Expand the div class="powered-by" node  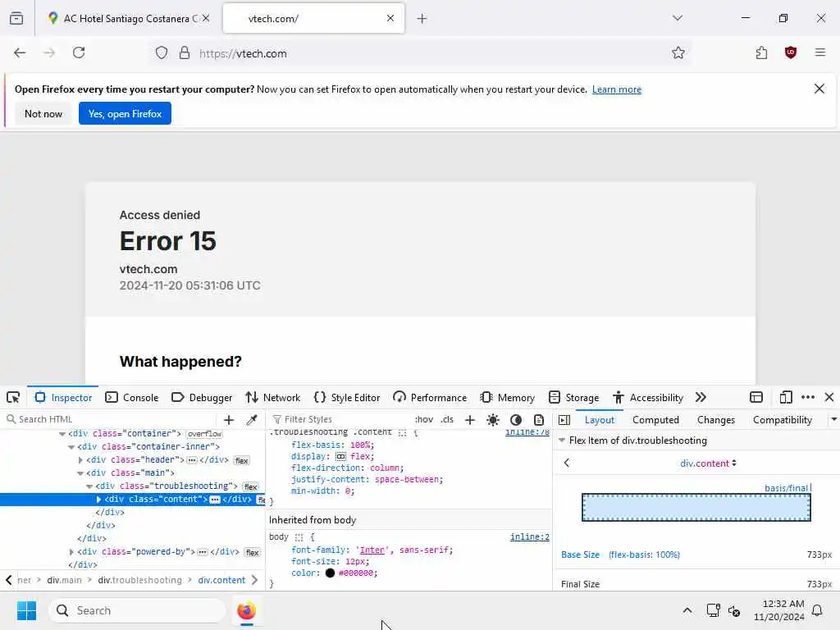[71, 552]
